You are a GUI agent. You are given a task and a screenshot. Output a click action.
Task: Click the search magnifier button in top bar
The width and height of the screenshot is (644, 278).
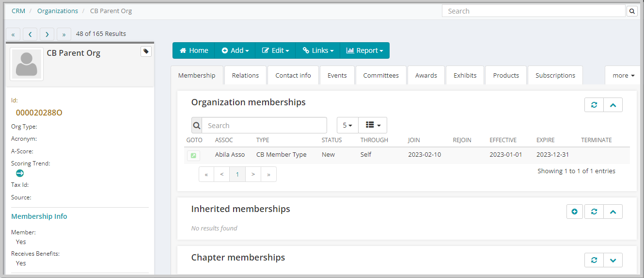tap(632, 11)
